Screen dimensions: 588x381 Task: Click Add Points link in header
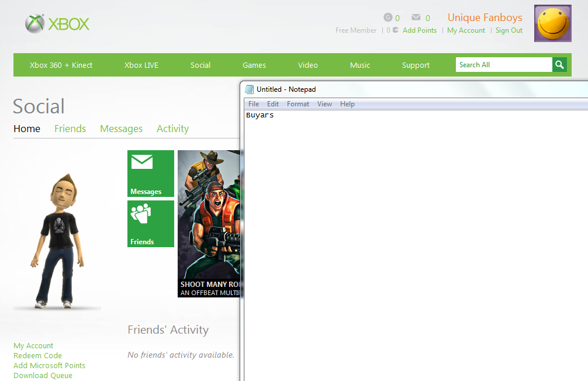click(x=420, y=30)
